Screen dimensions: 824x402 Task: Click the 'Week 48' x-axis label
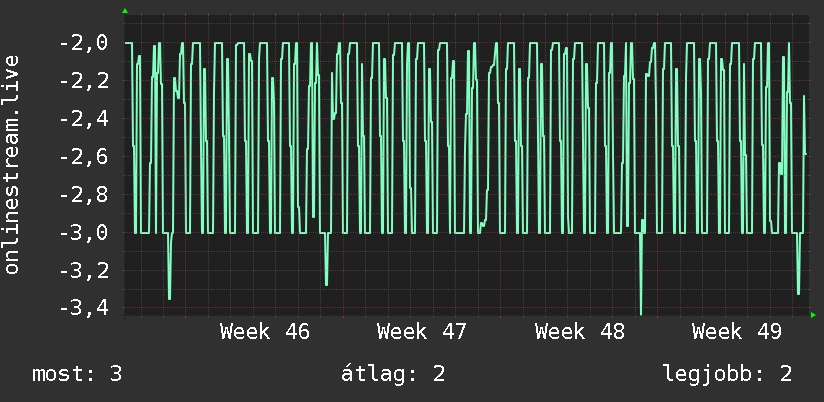(x=580, y=332)
